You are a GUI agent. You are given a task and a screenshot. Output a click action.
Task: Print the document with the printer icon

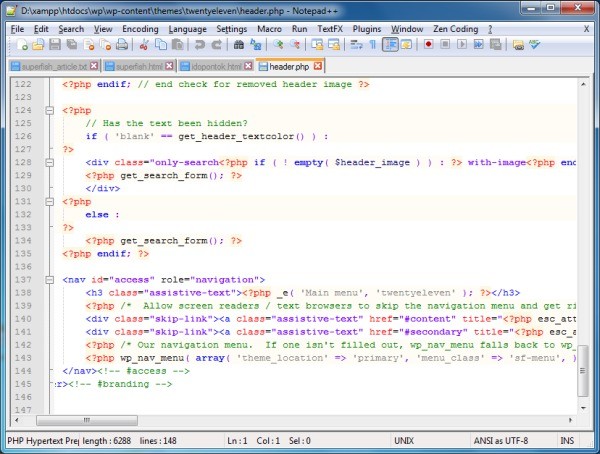pyautogui.click(x=122, y=45)
